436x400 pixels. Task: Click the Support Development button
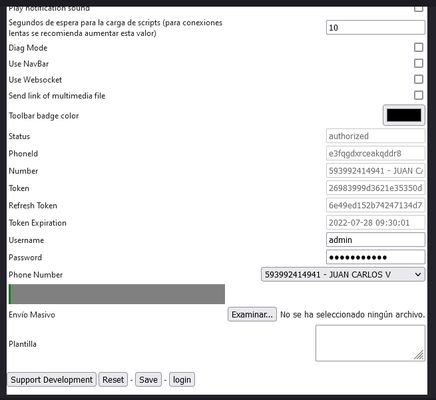pos(52,380)
